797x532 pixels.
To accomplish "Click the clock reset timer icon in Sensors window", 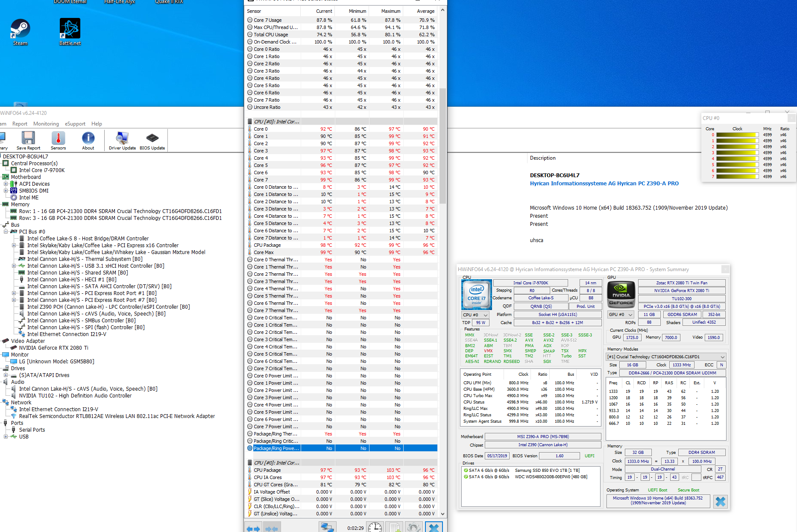I will coord(375,528).
